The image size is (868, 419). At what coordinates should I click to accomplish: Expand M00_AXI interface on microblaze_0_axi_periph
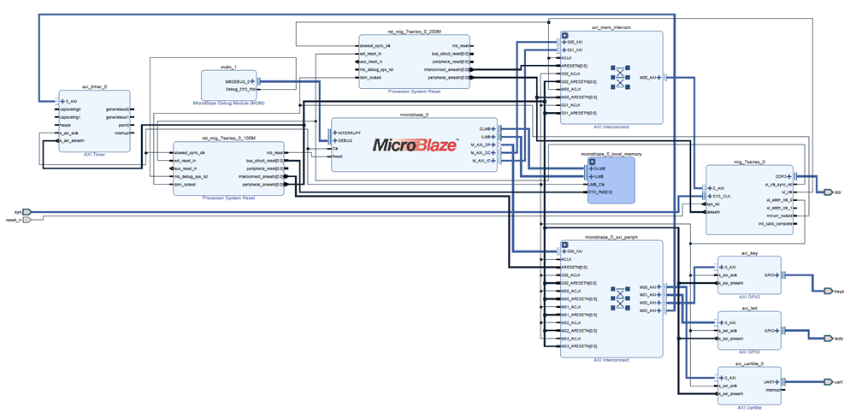[658, 287]
